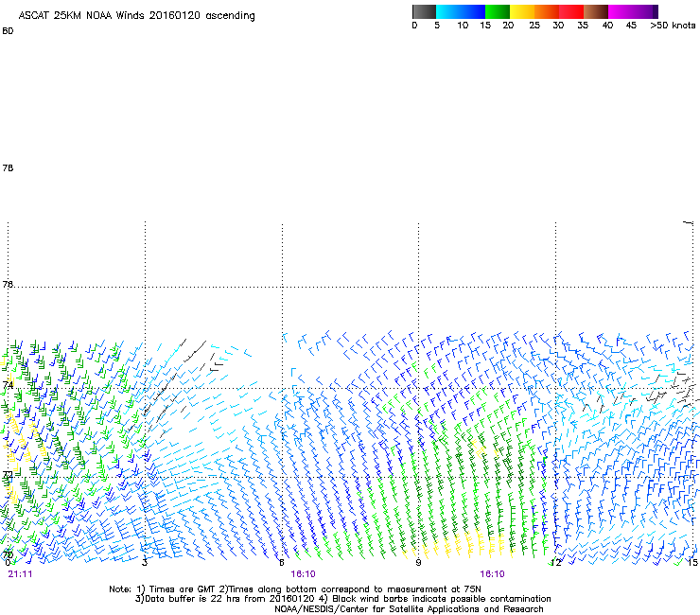Viewport: 700px width, 615px height.
Task: Click the legend scale value "30"
Action: [558, 26]
